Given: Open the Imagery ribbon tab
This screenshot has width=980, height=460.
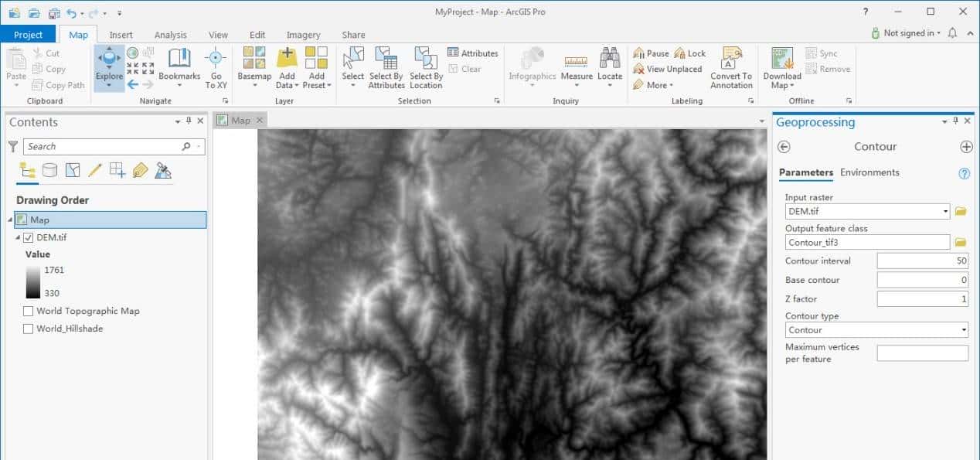Looking at the screenshot, I should point(303,34).
